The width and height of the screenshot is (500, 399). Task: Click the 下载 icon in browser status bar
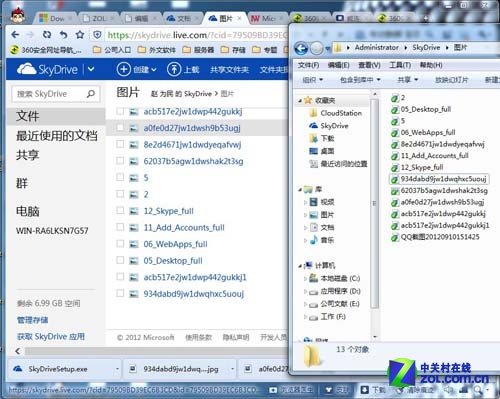pyautogui.click(x=365, y=390)
